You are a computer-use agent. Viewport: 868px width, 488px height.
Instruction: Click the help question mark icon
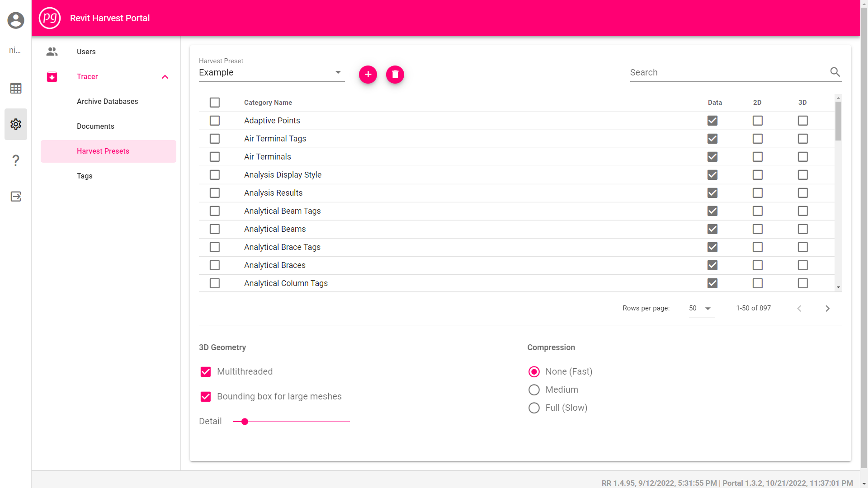tap(15, 160)
